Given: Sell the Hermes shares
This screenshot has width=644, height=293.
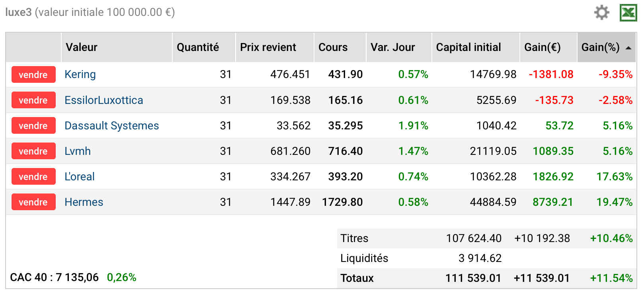Looking at the screenshot, I should click(33, 202).
